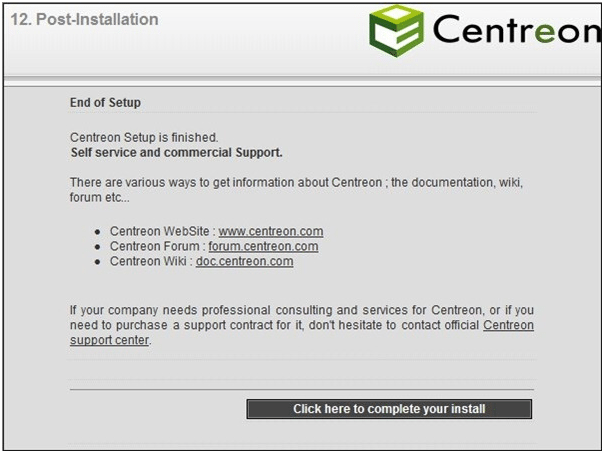604x453 pixels.
Task: Click here to complete your install button
Action: pos(389,409)
